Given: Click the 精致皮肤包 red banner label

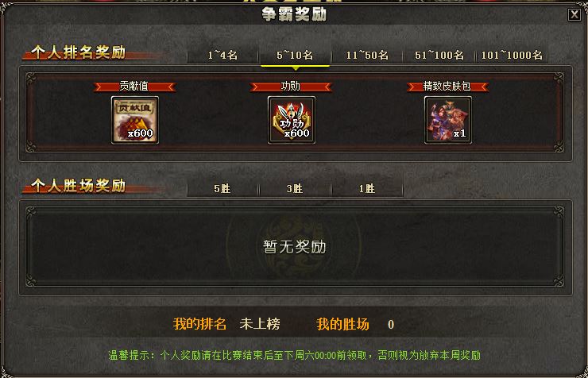Looking at the screenshot, I should [447, 87].
